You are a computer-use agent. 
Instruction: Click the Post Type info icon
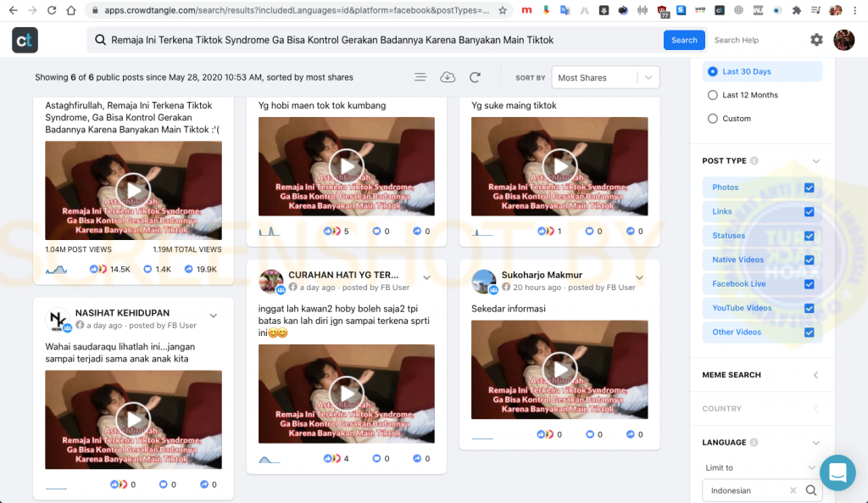pyautogui.click(x=754, y=160)
